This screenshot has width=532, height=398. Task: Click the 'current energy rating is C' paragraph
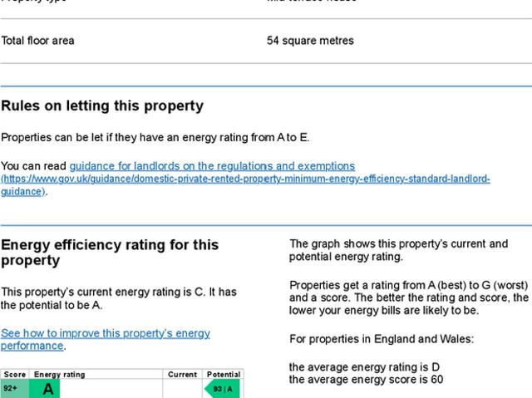[119, 298]
